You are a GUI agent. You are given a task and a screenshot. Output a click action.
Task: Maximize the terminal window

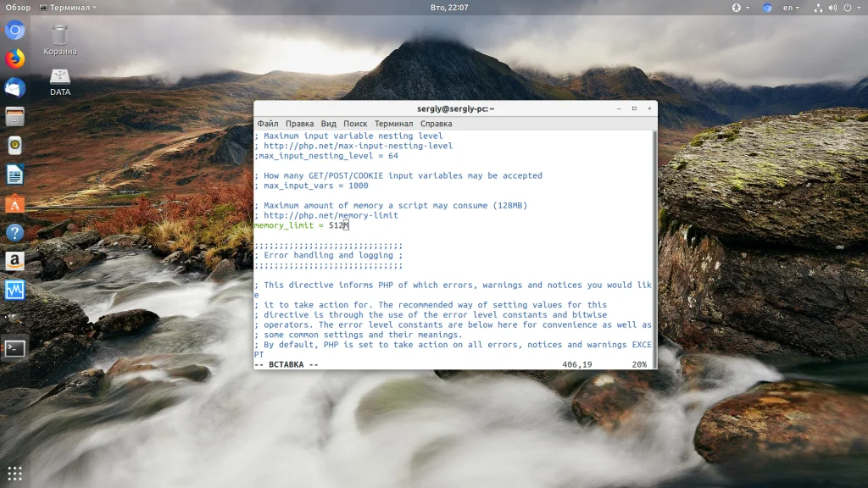(634, 108)
